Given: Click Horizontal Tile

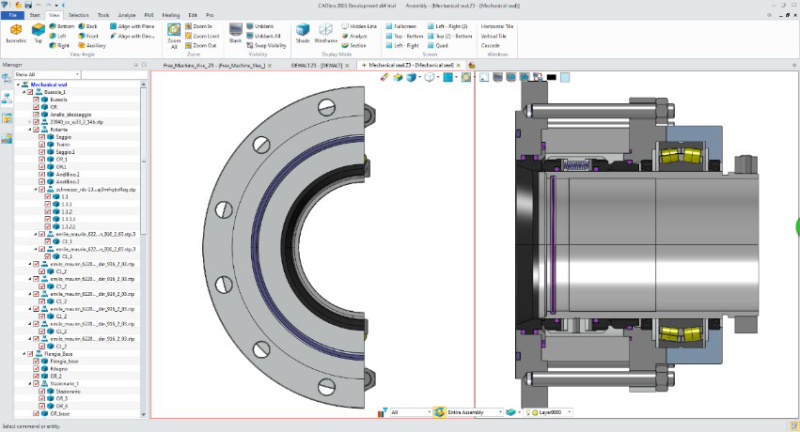Looking at the screenshot, I should 497,26.
